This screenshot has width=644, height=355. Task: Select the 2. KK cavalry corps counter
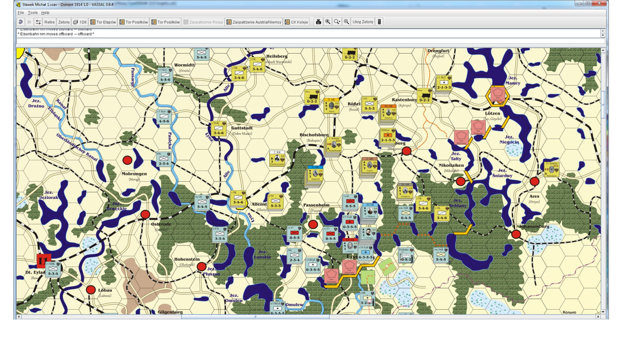277,158
